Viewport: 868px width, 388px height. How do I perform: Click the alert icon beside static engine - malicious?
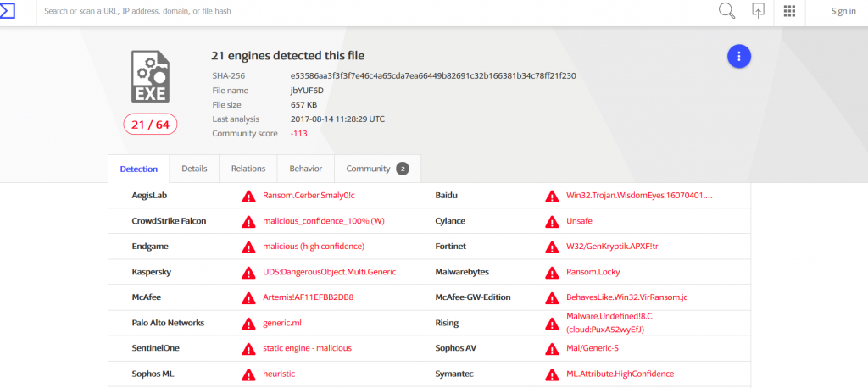click(x=248, y=349)
